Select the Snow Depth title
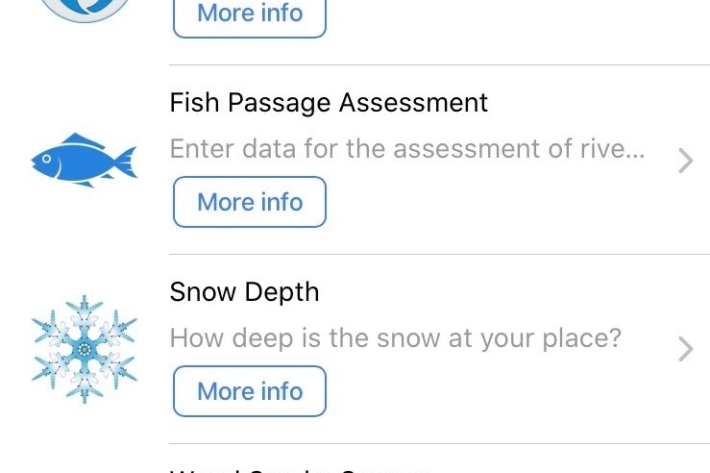710x473 pixels. click(244, 292)
